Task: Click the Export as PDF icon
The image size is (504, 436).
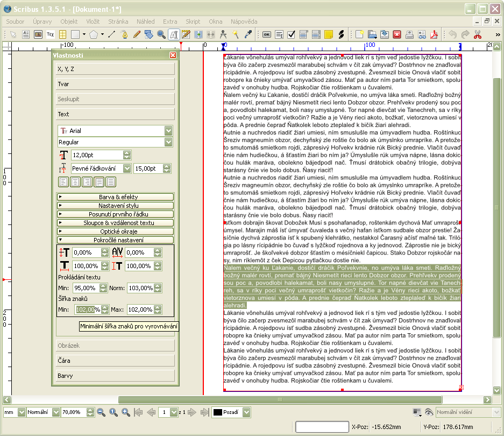Action: 433,34
